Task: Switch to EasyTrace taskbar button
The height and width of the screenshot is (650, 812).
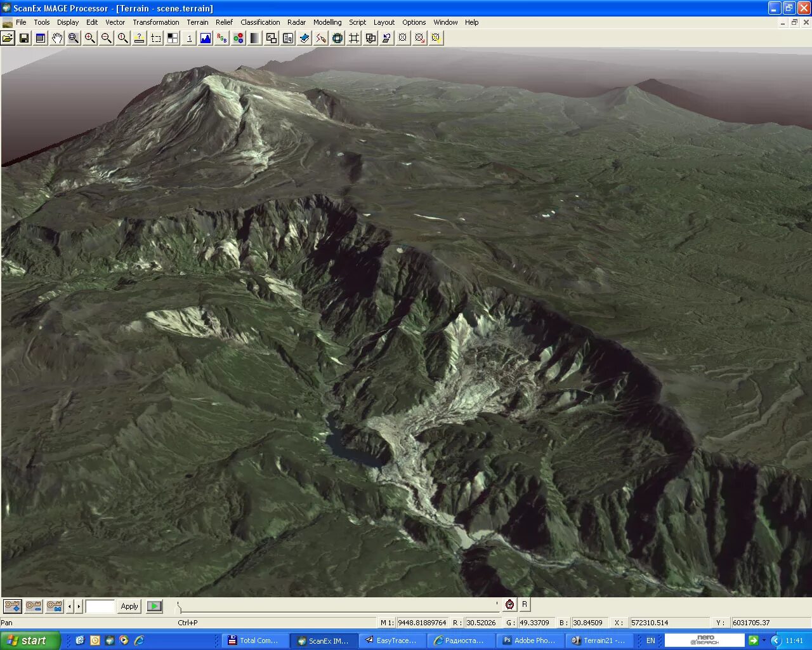Action: [393, 640]
